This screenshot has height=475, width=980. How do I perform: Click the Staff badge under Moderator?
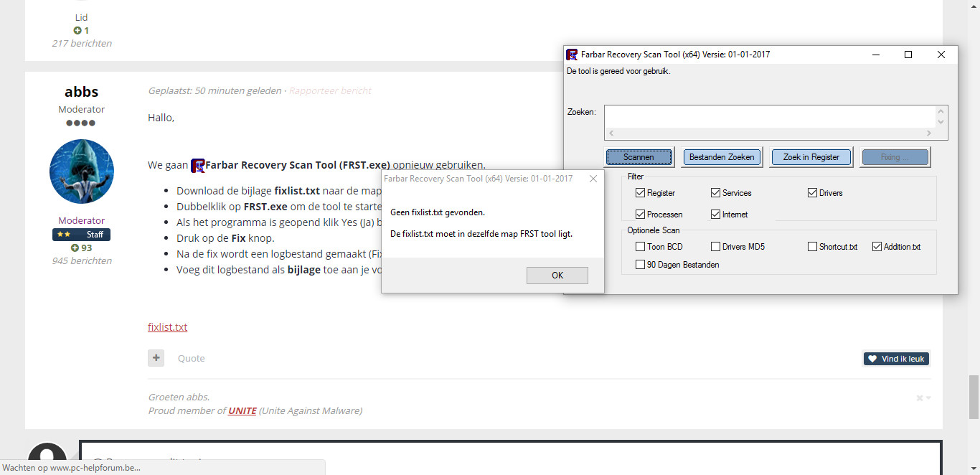81,235
